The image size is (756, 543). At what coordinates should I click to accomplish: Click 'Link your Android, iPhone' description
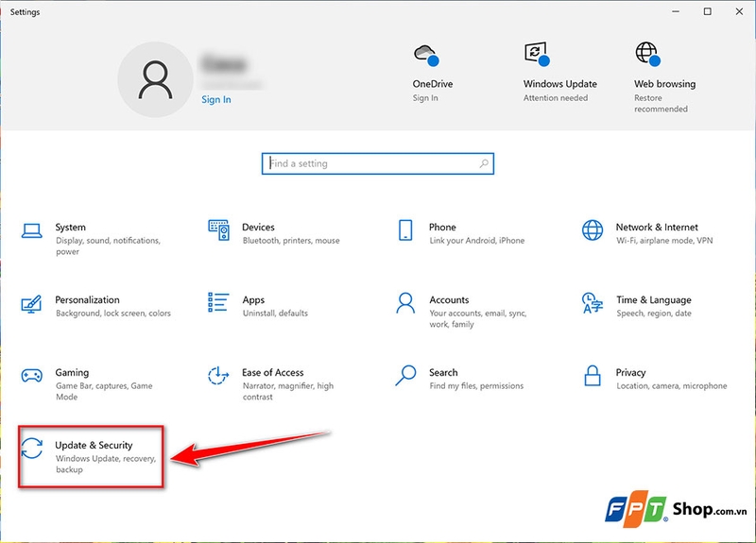477,241
